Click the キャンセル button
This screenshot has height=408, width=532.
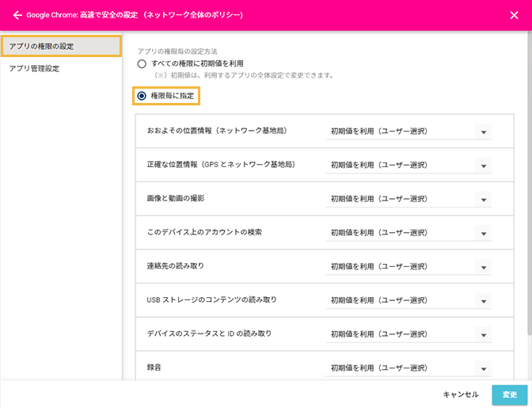click(461, 395)
